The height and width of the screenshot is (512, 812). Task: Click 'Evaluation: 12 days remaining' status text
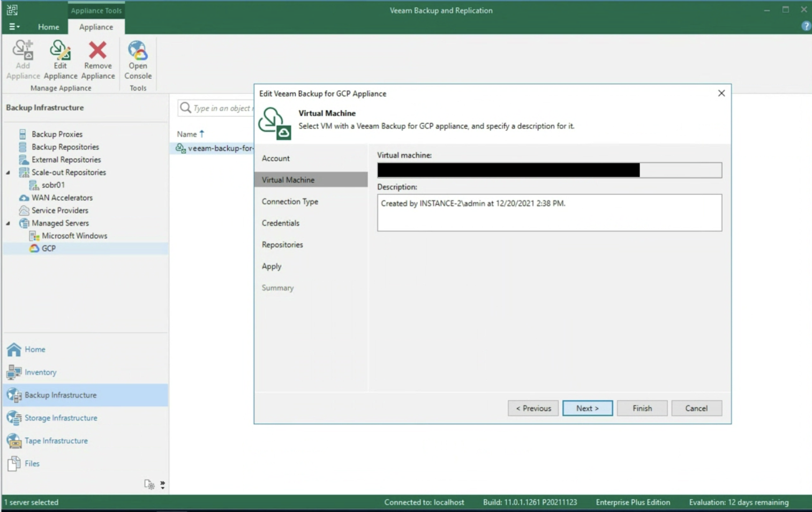[739, 502]
